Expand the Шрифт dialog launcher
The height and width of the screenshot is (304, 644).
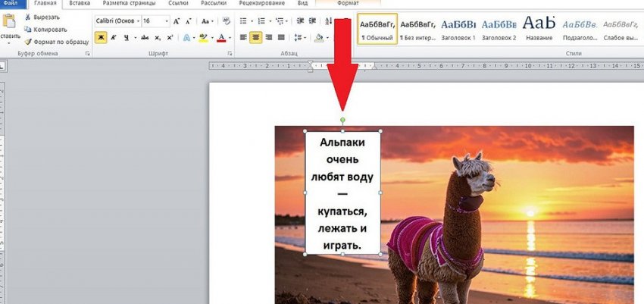(230, 55)
